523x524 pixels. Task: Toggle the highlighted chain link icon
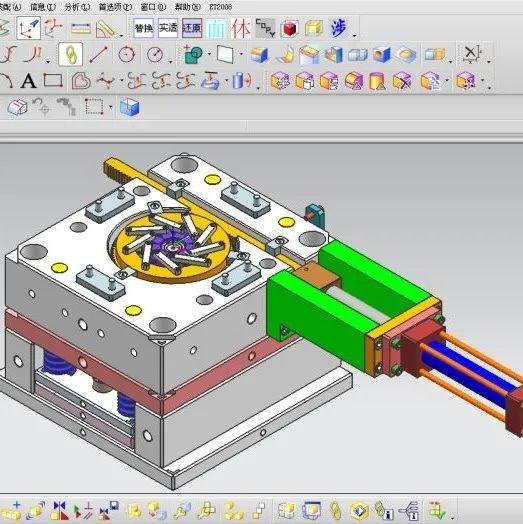[x=70, y=54]
